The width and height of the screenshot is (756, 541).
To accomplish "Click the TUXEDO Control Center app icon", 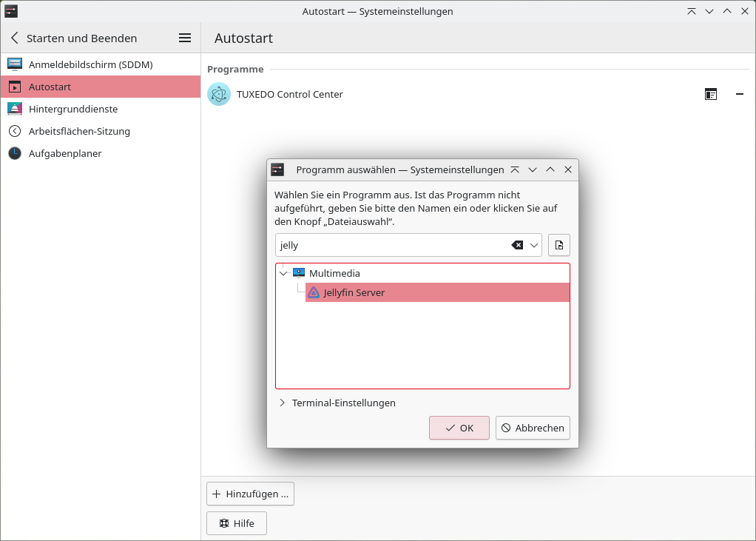I will click(x=218, y=94).
